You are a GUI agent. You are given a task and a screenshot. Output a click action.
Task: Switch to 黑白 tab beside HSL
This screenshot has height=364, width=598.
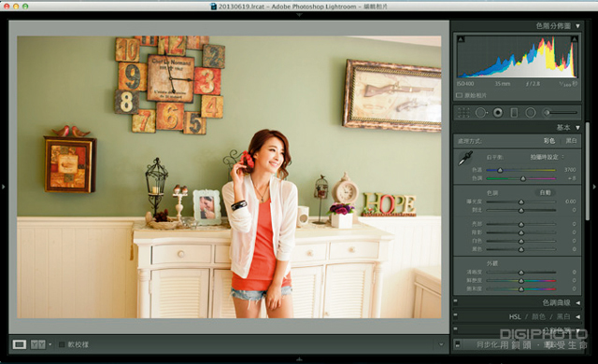pyautogui.click(x=563, y=316)
